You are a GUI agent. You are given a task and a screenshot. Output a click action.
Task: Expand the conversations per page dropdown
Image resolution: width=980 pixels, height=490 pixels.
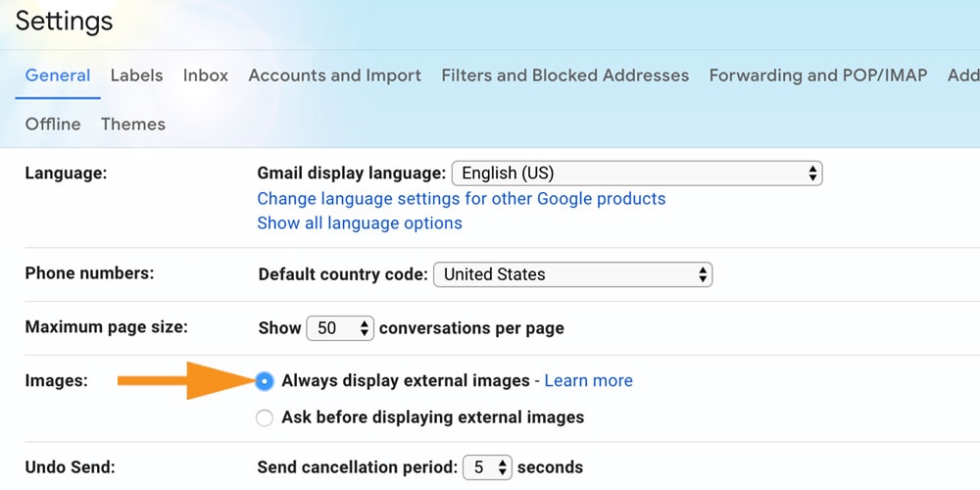[x=340, y=328]
